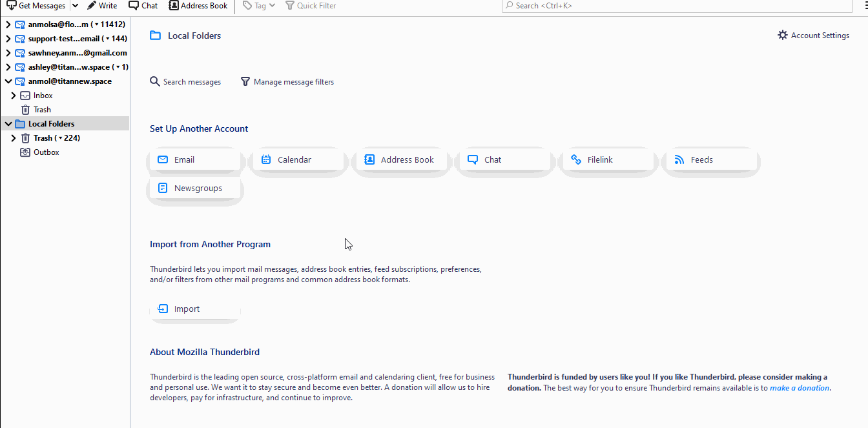The height and width of the screenshot is (428, 868).
Task: Click the filter funnel icon beside Manage message filters
Action: click(x=245, y=82)
